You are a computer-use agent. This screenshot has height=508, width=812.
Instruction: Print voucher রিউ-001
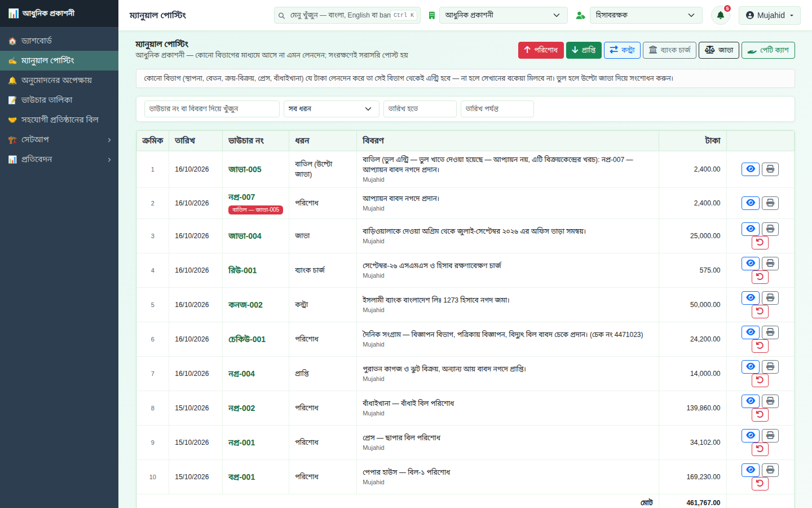[770, 264]
